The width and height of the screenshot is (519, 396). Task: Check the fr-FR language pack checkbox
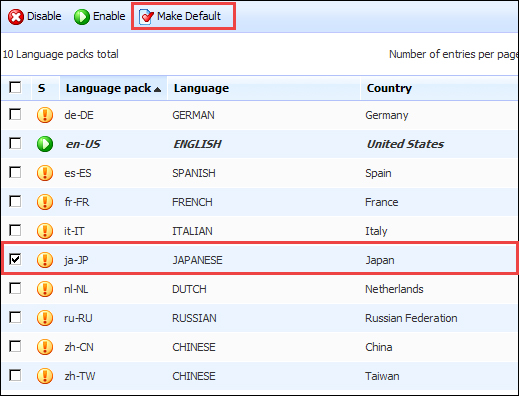[x=15, y=201]
